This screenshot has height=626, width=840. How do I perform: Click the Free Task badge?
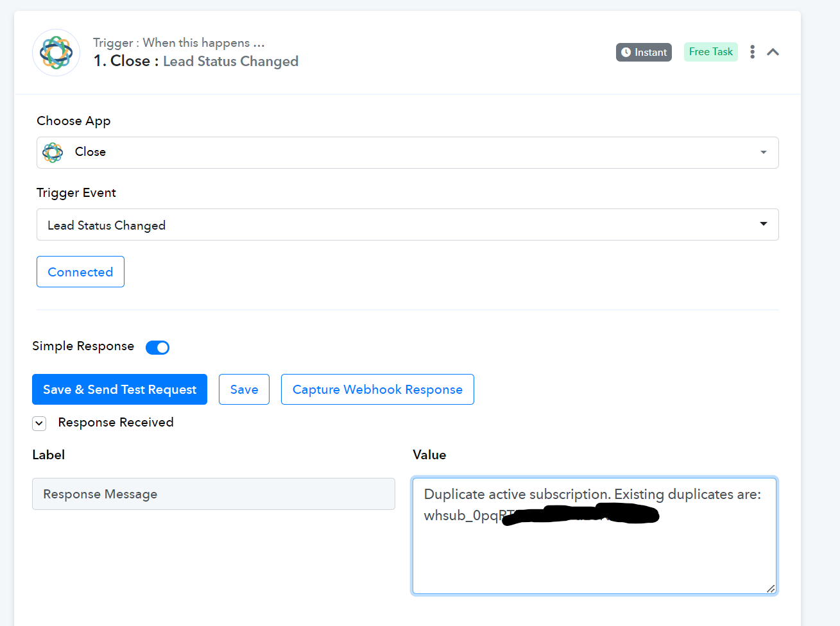[x=710, y=52]
